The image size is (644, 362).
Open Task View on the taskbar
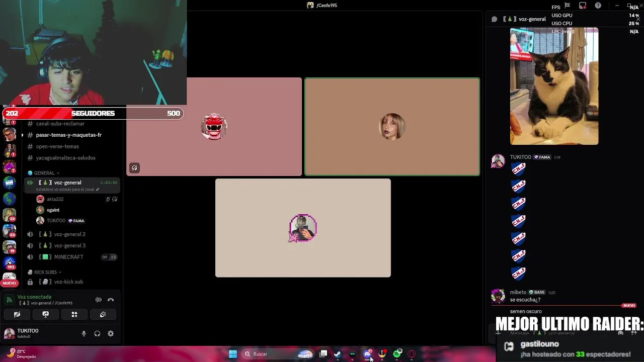324,354
